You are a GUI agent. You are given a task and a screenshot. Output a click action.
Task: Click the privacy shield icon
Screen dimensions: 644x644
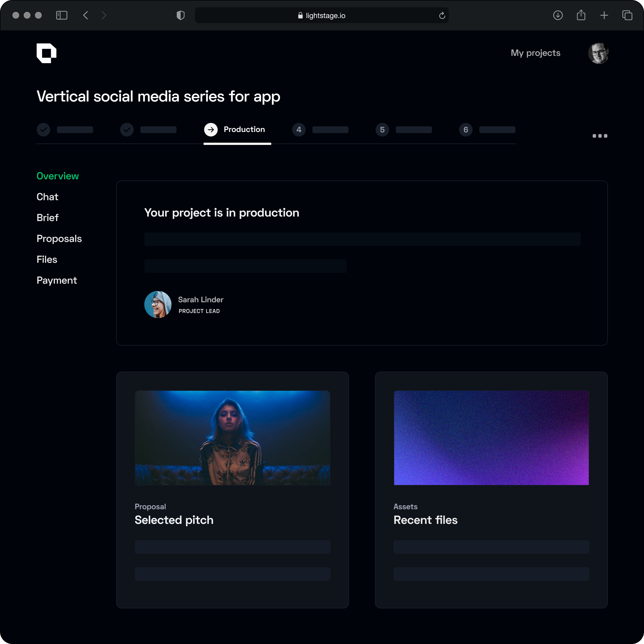point(180,15)
